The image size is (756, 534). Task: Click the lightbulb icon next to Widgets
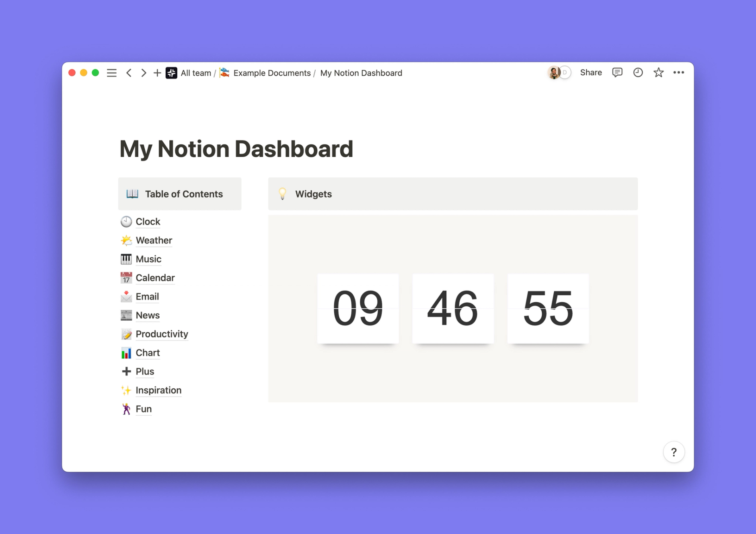(x=283, y=194)
